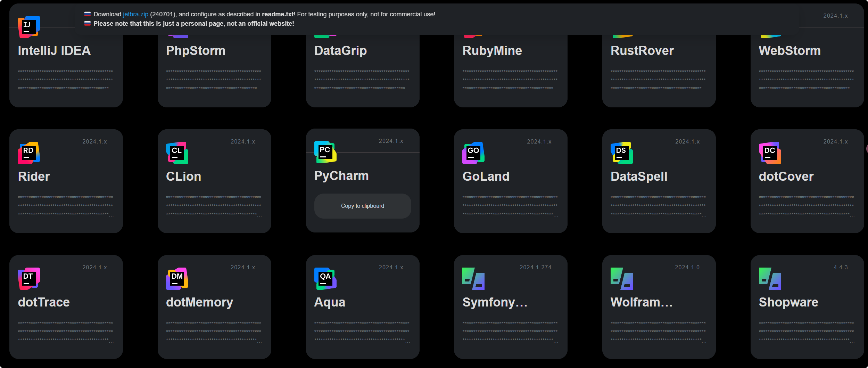Click the WebStorm title

[x=790, y=51]
